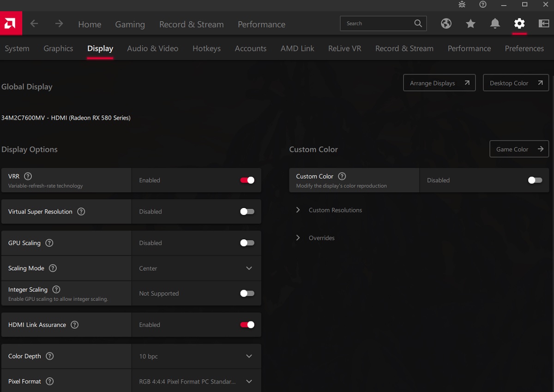
Task: Switch to the Preferences tab
Action: (524, 48)
